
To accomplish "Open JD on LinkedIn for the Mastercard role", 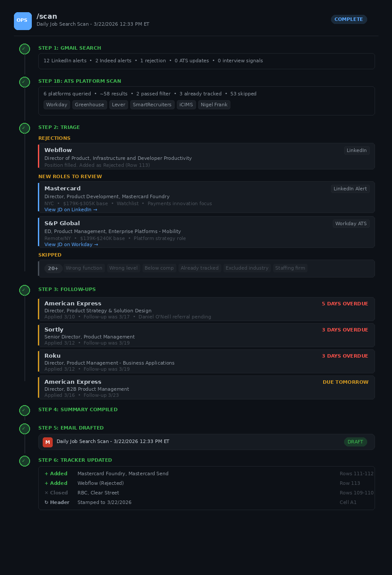I will tap(71, 210).
